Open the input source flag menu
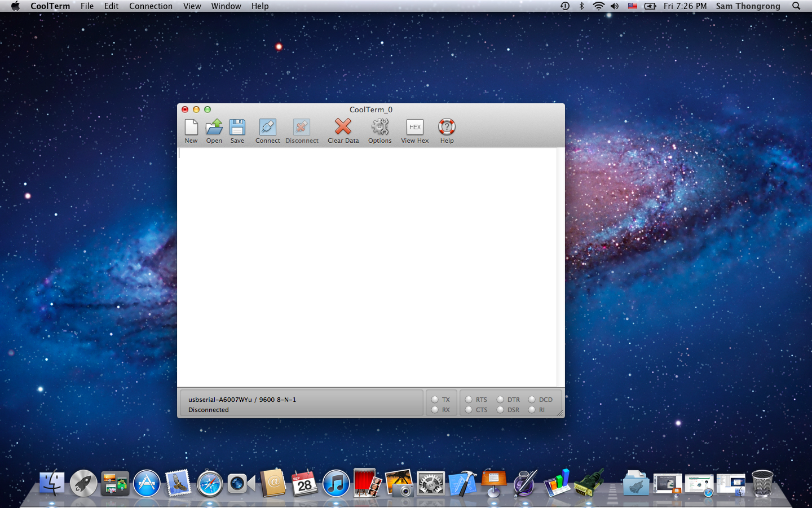The image size is (812, 508). [x=633, y=6]
